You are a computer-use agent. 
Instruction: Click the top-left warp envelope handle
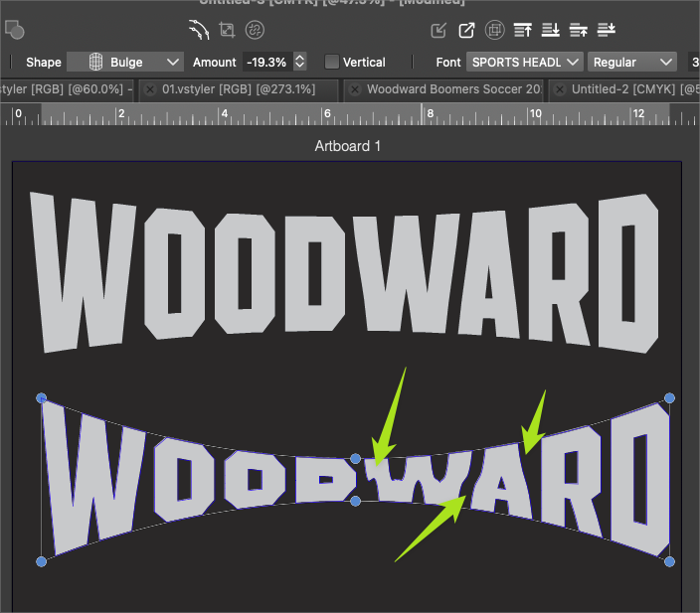coord(41,398)
